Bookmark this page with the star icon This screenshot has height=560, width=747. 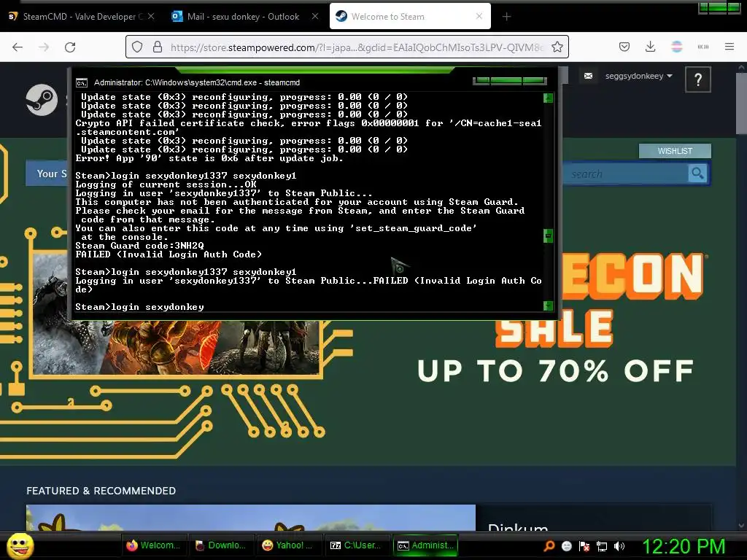(557, 47)
